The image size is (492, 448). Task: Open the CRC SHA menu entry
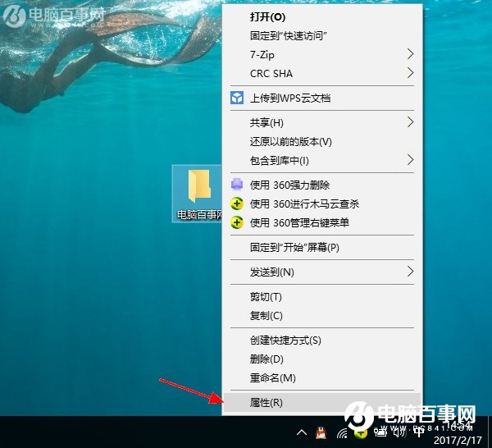tap(322, 74)
